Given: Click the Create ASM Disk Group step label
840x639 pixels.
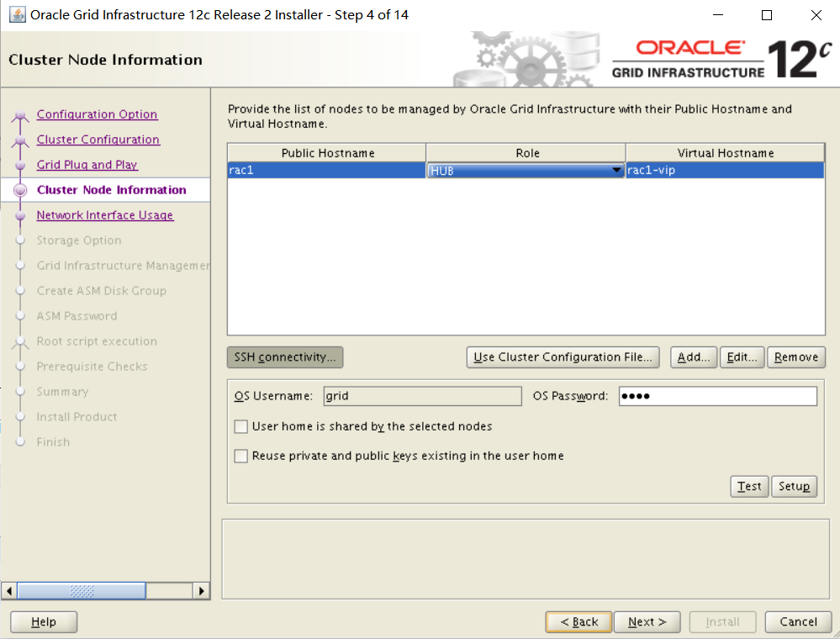Looking at the screenshot, I should 101,290.
